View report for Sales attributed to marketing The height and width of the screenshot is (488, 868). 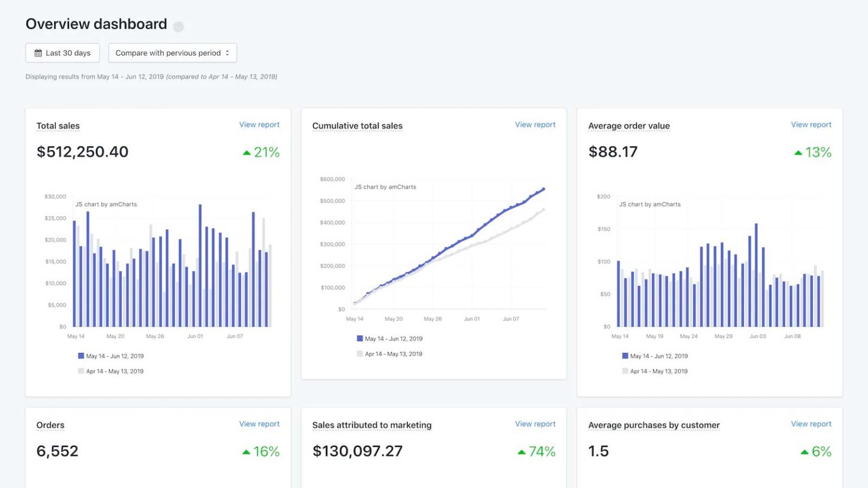click(535, 424)
